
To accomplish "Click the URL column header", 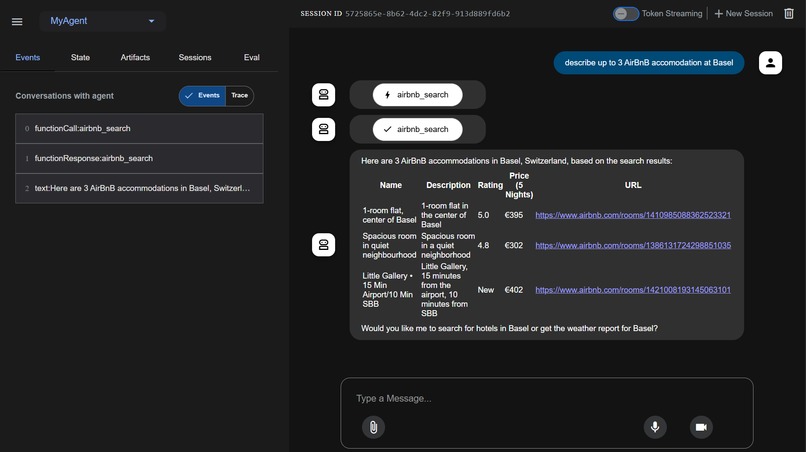I will [633, 185].
